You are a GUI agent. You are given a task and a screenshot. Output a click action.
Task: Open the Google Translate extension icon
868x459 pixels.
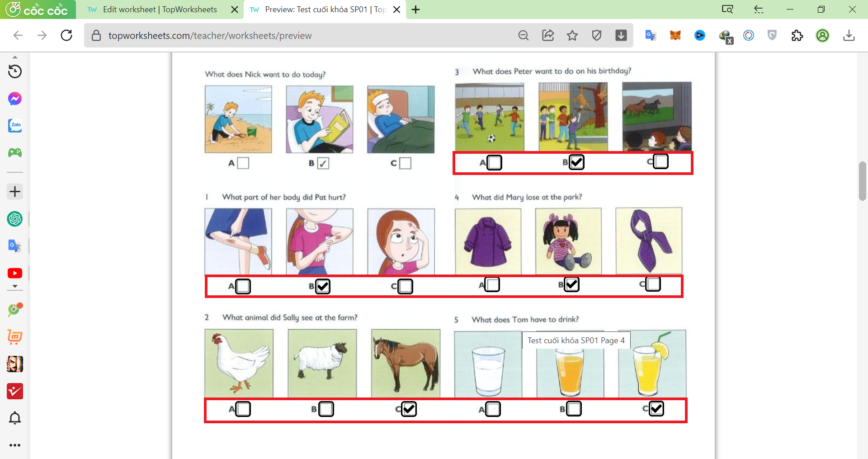click(x=651, y=35)
